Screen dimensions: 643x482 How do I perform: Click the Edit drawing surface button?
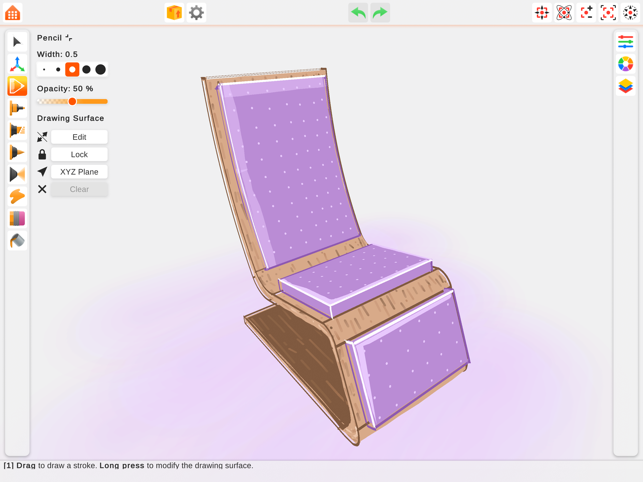pyautogui.click(x=79, y=137)
